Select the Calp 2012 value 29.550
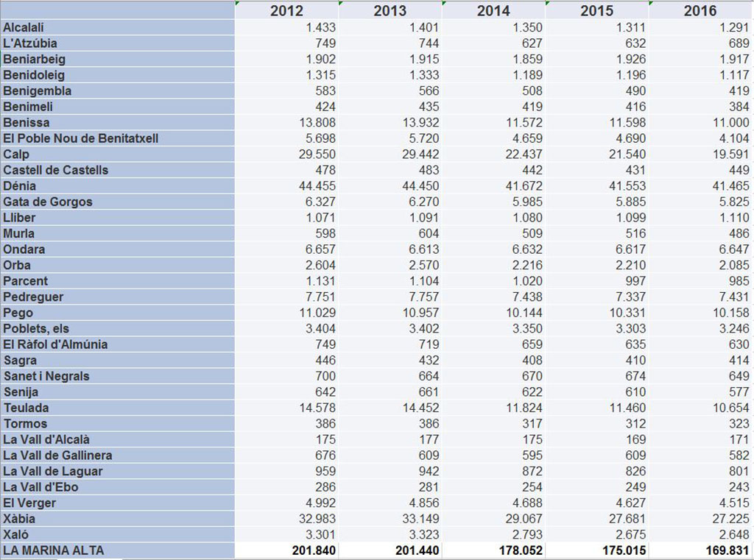 pyautogui.click(x=287, y=154)
